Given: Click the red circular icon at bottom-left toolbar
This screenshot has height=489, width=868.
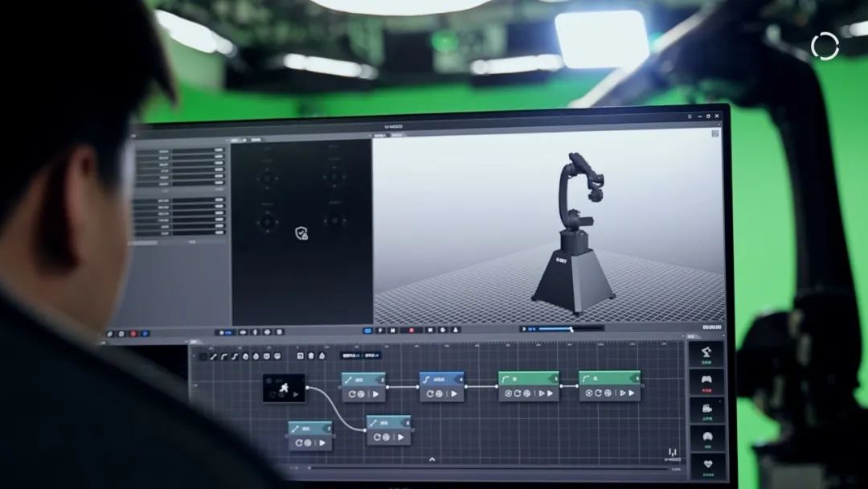Looking at the screenshot, I should coord(133,334).
